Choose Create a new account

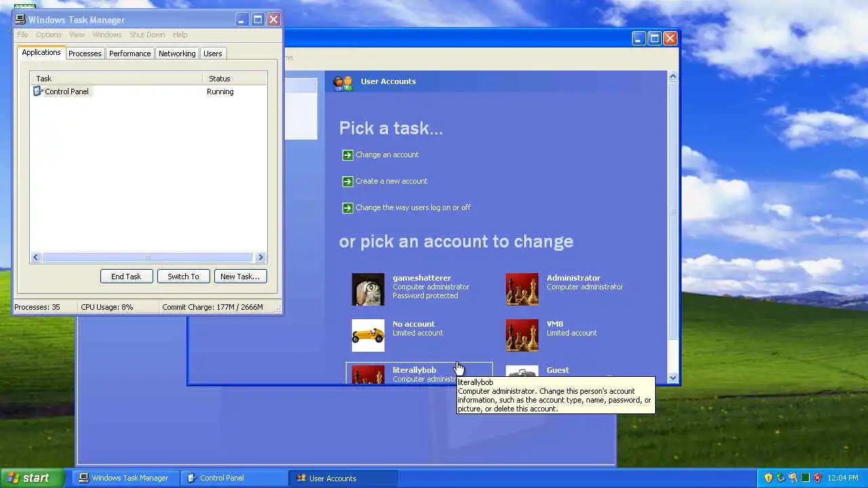(x=391, y=181)
